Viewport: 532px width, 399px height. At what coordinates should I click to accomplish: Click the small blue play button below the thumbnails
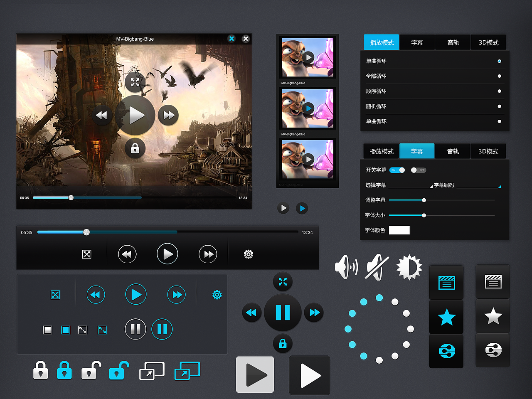coord(302,208)
